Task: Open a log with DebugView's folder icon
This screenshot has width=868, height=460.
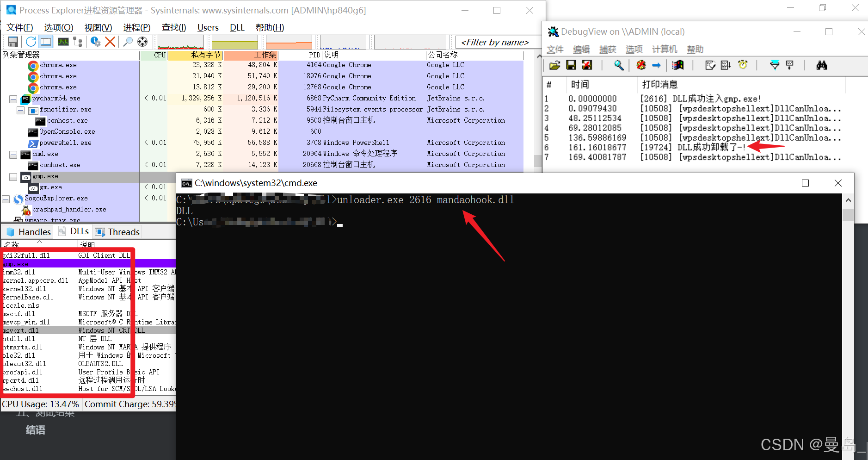Action: click(554, 65)
